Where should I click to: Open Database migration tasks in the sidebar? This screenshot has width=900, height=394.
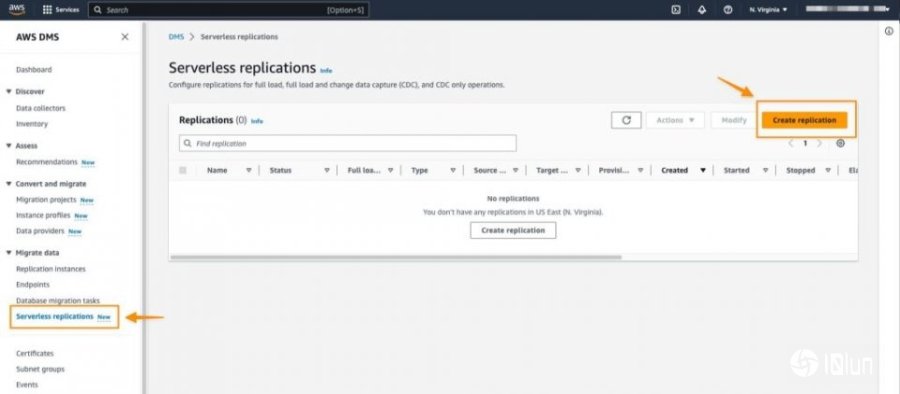pyautogui.click(x=58, y=301)
